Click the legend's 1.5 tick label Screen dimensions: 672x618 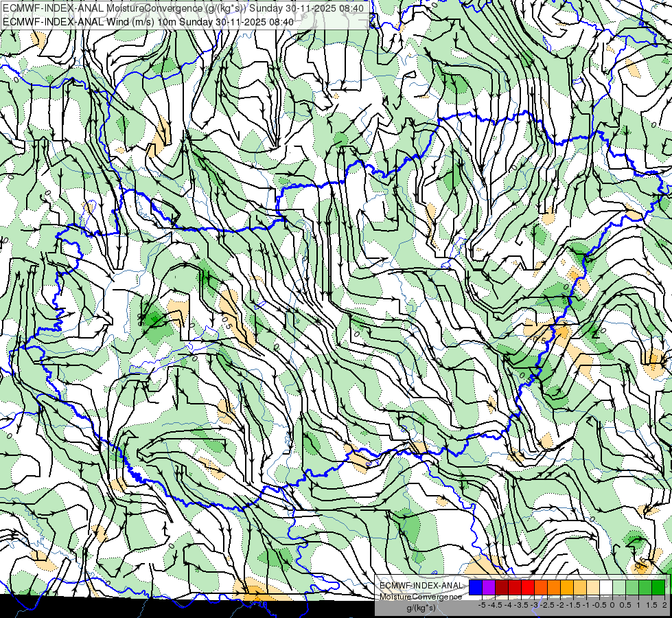click(x=651, y=605)
